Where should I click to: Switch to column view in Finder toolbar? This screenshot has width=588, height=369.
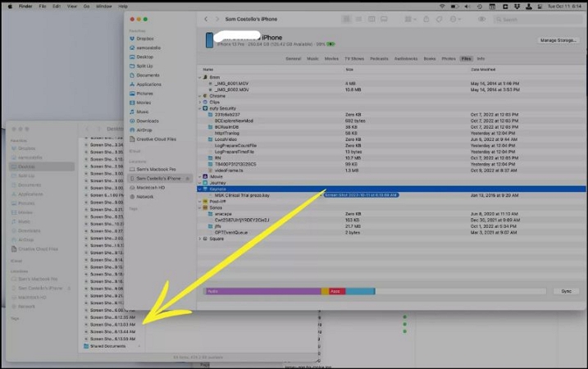[371, 19]
